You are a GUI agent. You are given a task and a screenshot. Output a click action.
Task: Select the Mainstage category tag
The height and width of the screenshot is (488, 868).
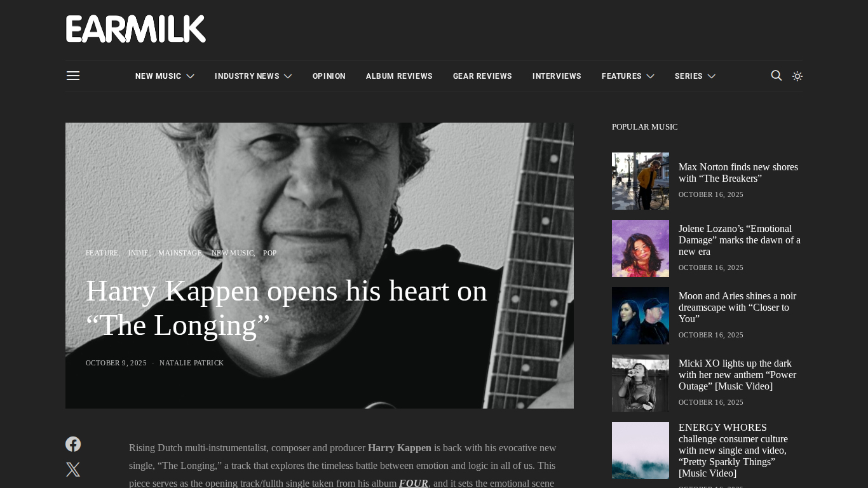pos(180,253)
